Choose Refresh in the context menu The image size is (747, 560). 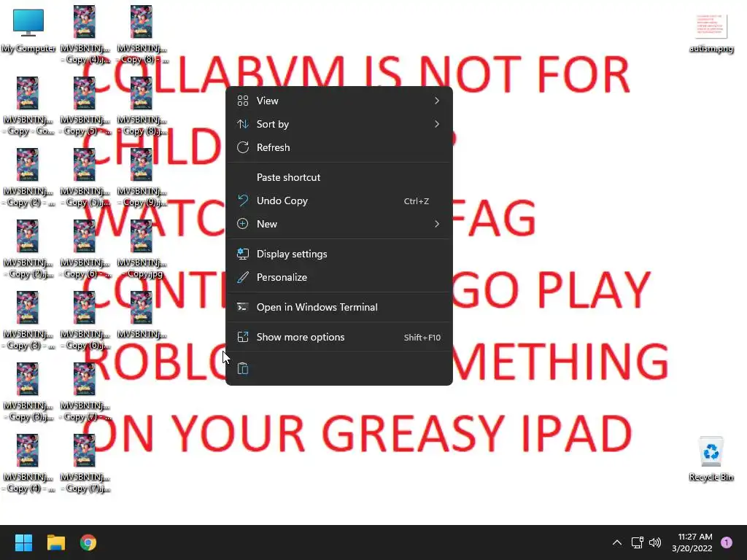[338, 147]
